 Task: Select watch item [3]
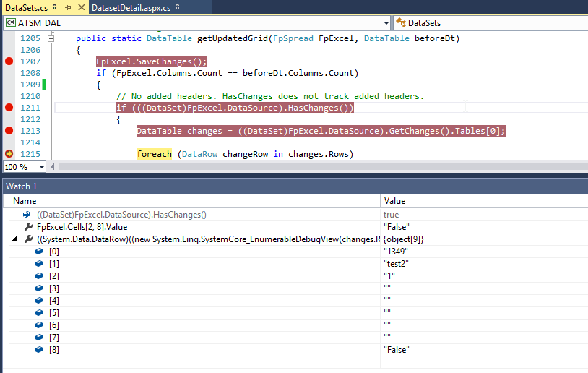point(54,288)
